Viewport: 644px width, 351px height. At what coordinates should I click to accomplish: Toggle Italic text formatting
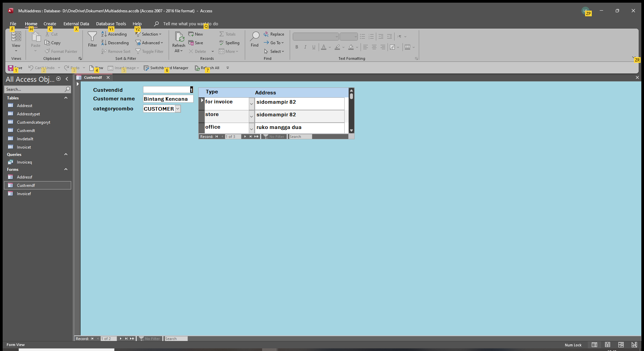point(305,47)
